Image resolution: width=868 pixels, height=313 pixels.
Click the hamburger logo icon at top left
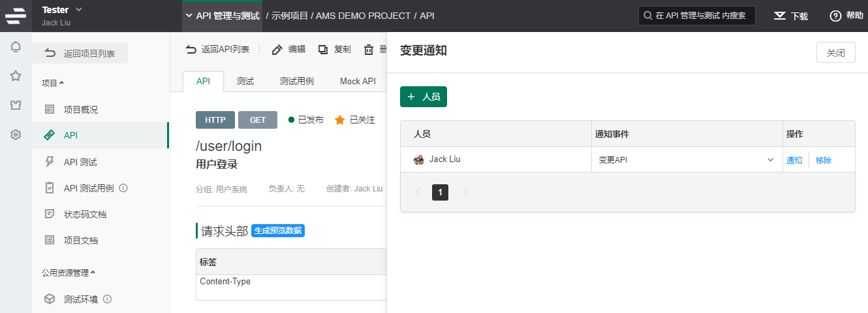click(x=16, y=16)
